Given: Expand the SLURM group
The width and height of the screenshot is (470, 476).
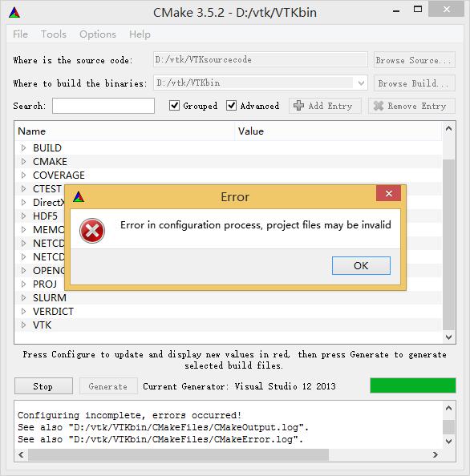Looking at the screenshot, I should [23, 298].
